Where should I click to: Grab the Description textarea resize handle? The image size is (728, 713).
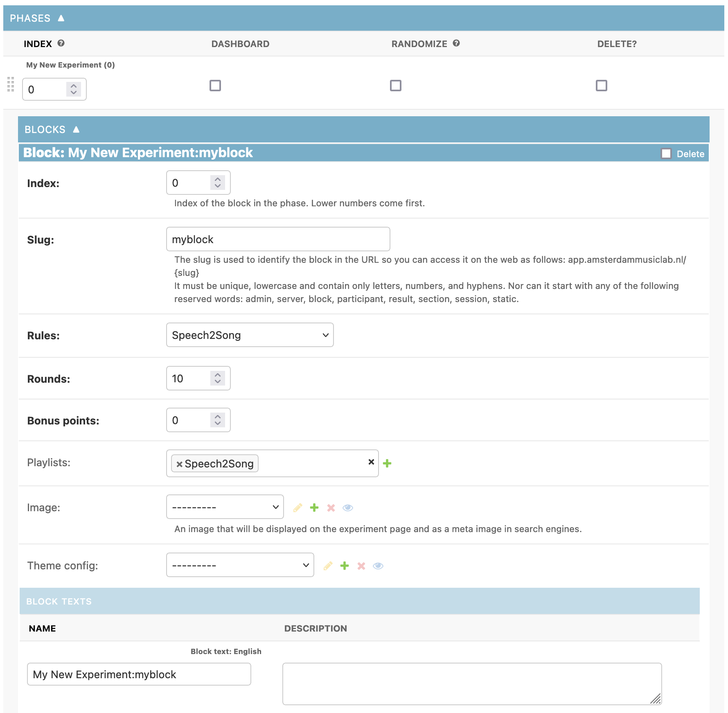pos(656,699)
